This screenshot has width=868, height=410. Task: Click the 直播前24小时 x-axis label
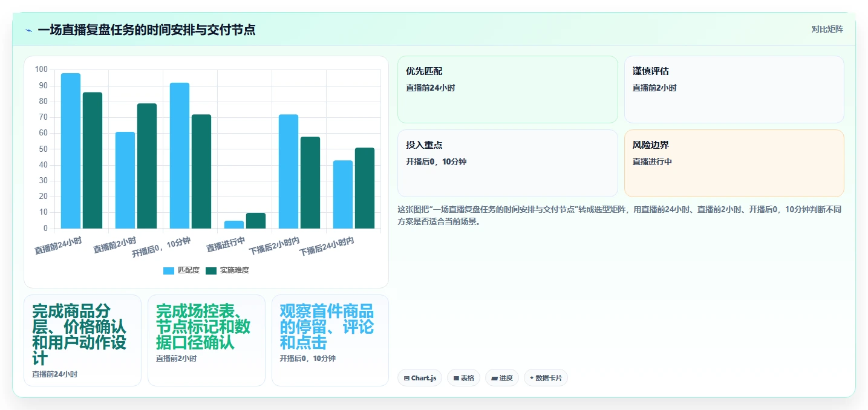(59, 245)
